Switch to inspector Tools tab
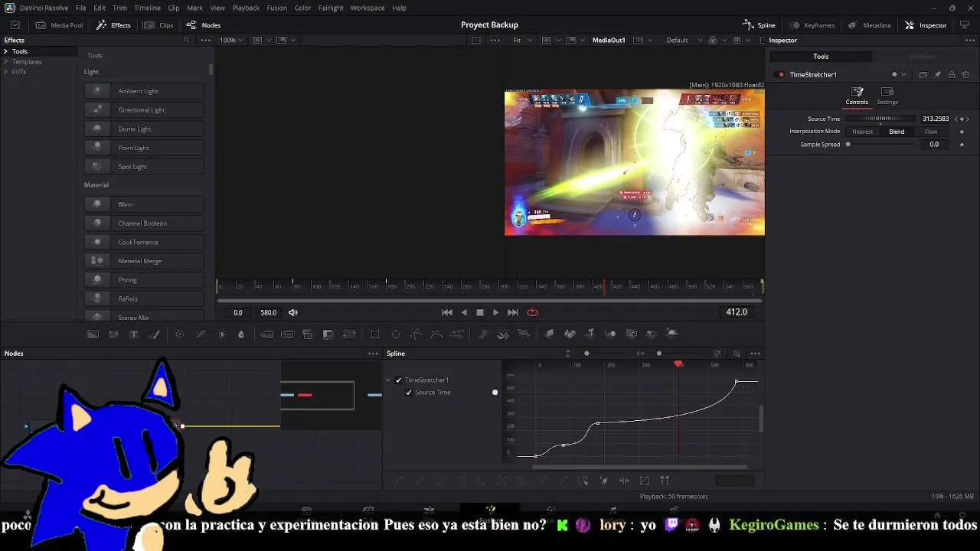This screenshot has width=980, height=551. point(821,57)
